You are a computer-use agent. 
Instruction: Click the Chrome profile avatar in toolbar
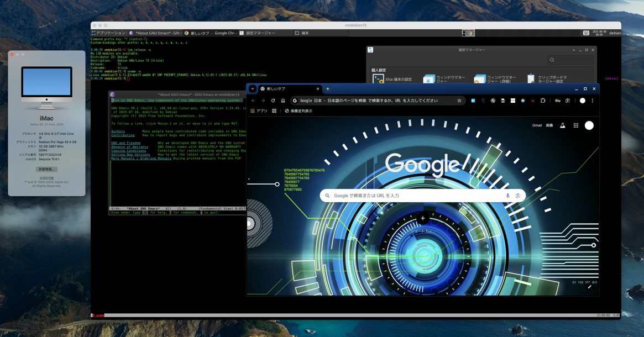[x=583, y=101]
